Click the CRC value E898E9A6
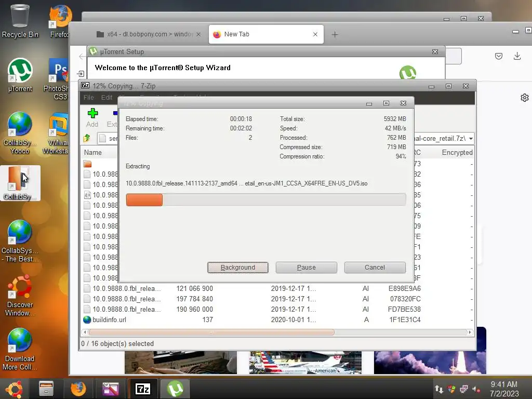 click(x=404, y=288)
